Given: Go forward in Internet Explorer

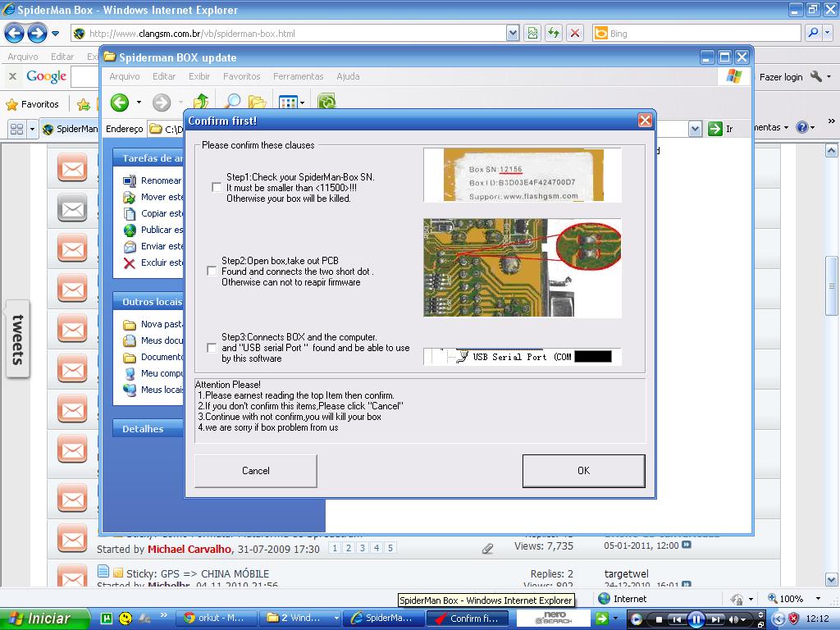Looking at the screenshot, I should [x=37, y=33].
